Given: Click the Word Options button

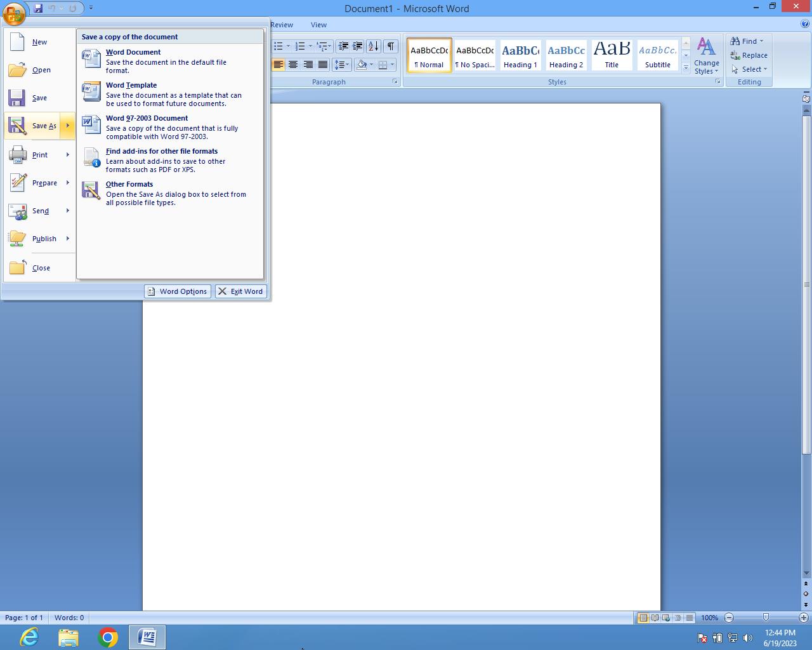Looking at the screenshot, I should [177, 291].
